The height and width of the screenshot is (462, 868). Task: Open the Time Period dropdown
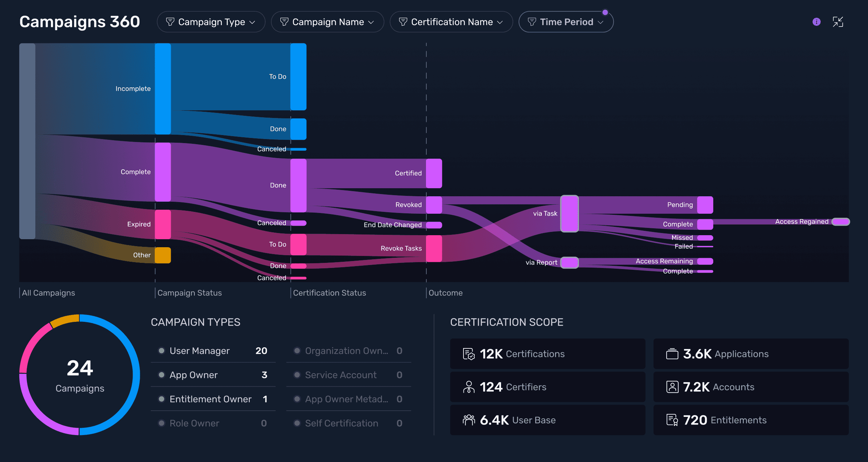point(566,22)
